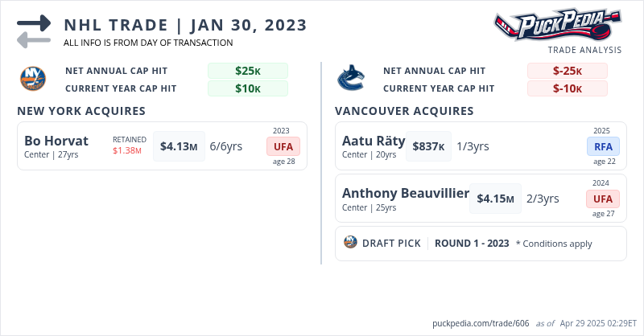The image size is (644, 336).
Task: Click the New York Islanders logo
Action: click(x=33, y=79)
